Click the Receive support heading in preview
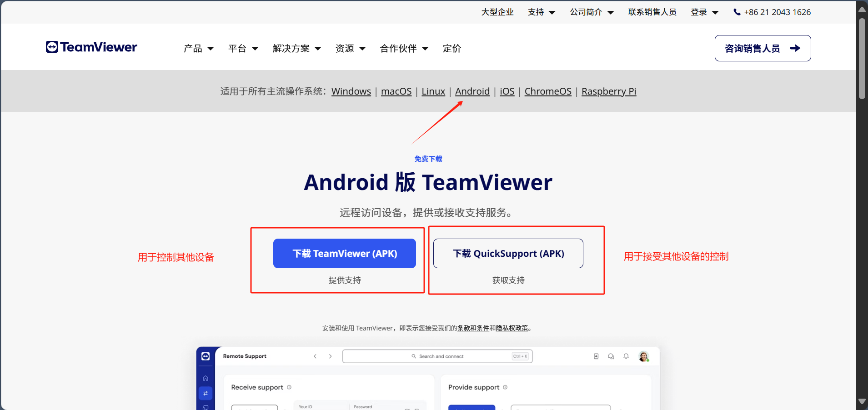Screen dimensions: 868x410 257,387
